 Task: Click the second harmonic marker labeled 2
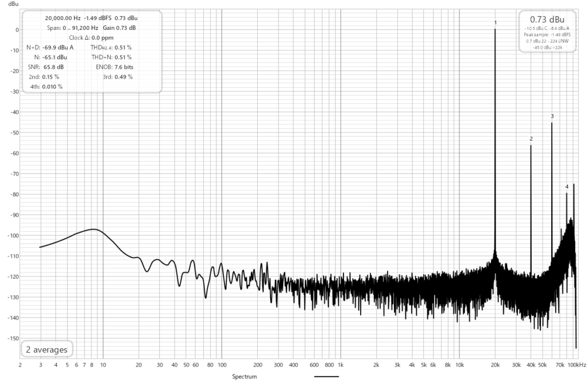(x=531, y=139)
